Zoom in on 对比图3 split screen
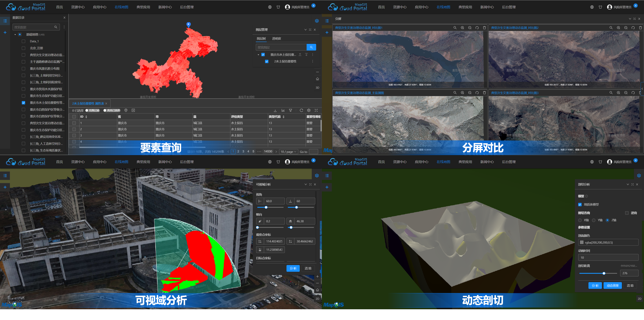This screenshot has height=320, width=644. coord(618,93)
